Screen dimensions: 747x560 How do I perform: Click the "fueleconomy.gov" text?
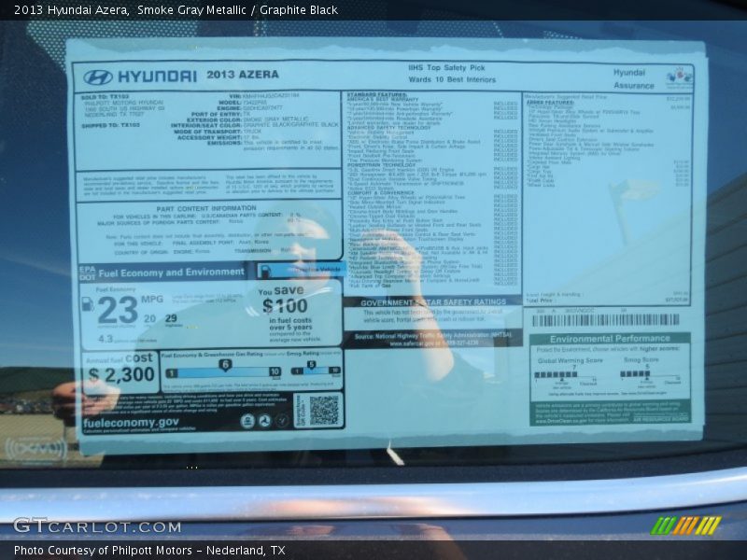coord(131,423)
